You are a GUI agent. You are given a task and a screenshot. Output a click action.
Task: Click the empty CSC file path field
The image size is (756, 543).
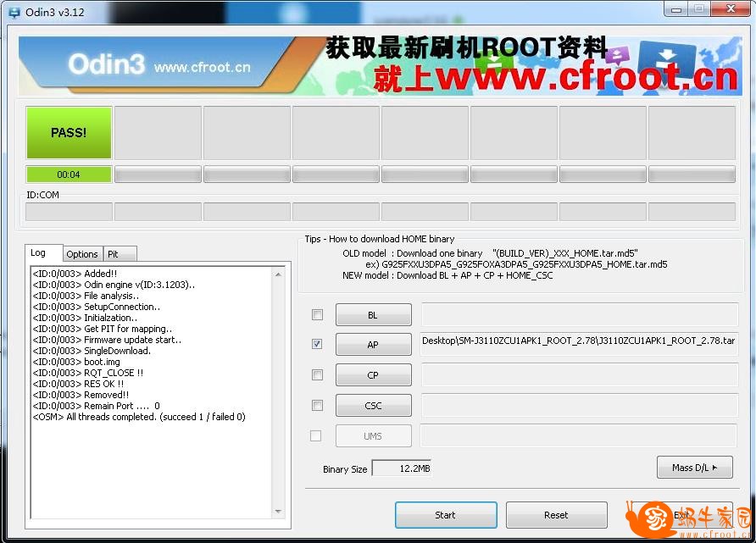coord(580,405)
